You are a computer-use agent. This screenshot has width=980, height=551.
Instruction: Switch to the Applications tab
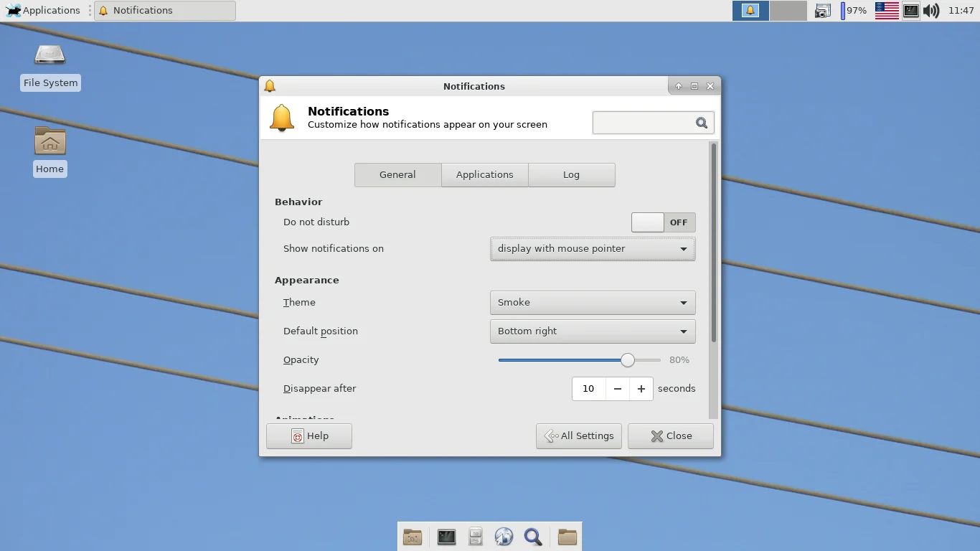pyautogui.click(x=485, y=175)
